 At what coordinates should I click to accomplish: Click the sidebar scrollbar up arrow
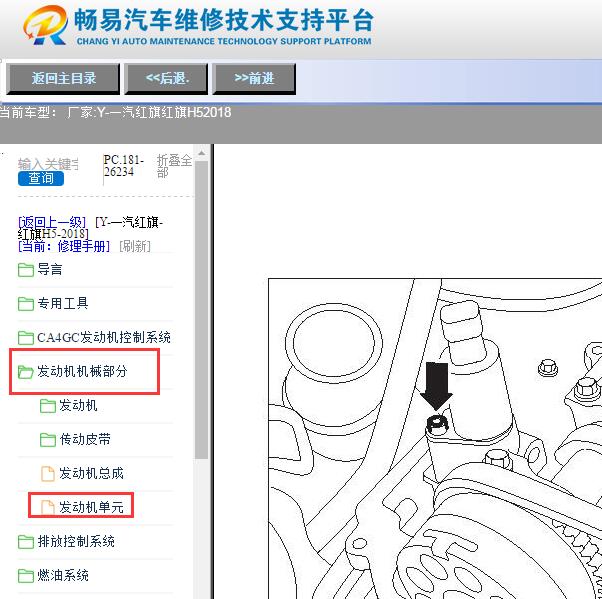(201, 153)
